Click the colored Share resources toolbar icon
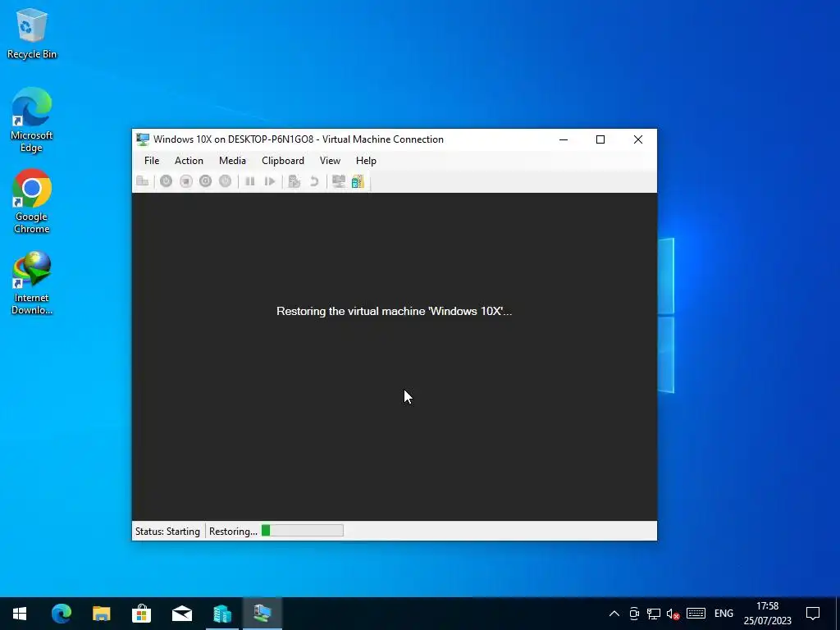Viewport: 840px width, 630px height. coord(358,181)
